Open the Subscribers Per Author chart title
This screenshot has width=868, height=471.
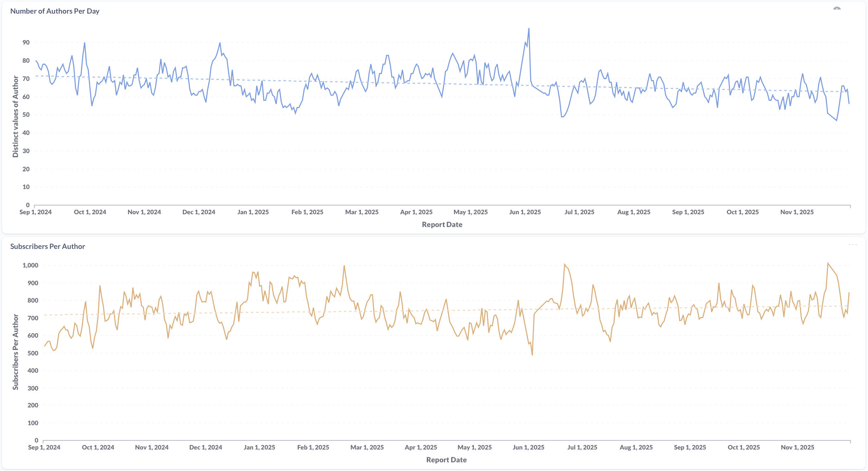(x=48, y=246)
